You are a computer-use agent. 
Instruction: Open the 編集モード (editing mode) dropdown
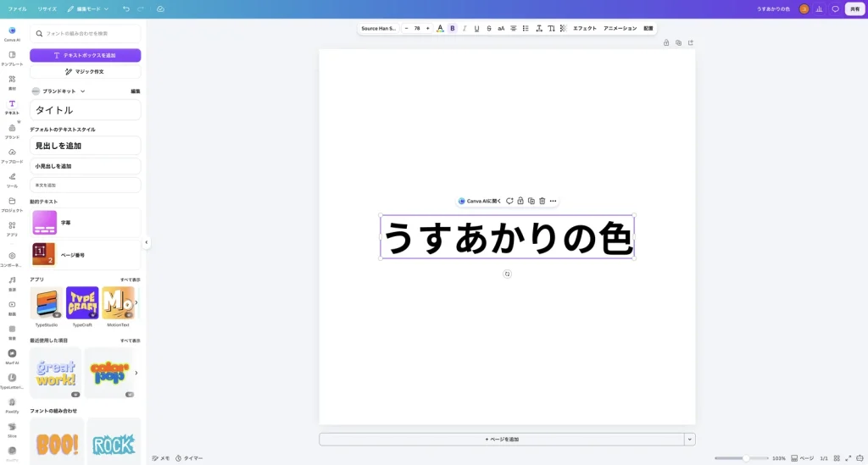pyautogui.click(x=88, y=8)
